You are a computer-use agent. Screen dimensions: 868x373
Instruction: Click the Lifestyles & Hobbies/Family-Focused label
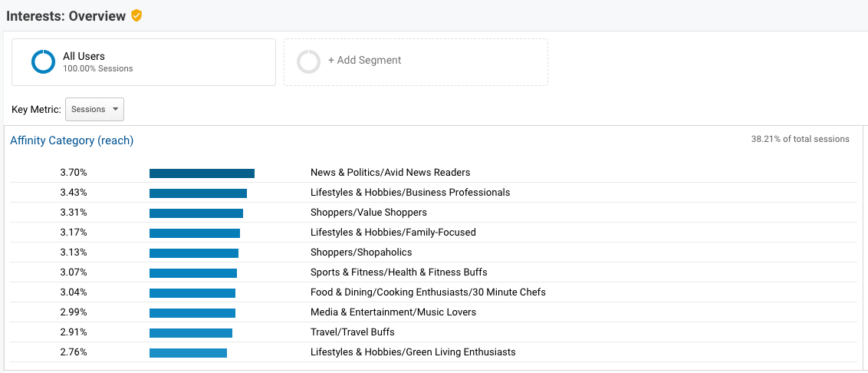(393, 233)
